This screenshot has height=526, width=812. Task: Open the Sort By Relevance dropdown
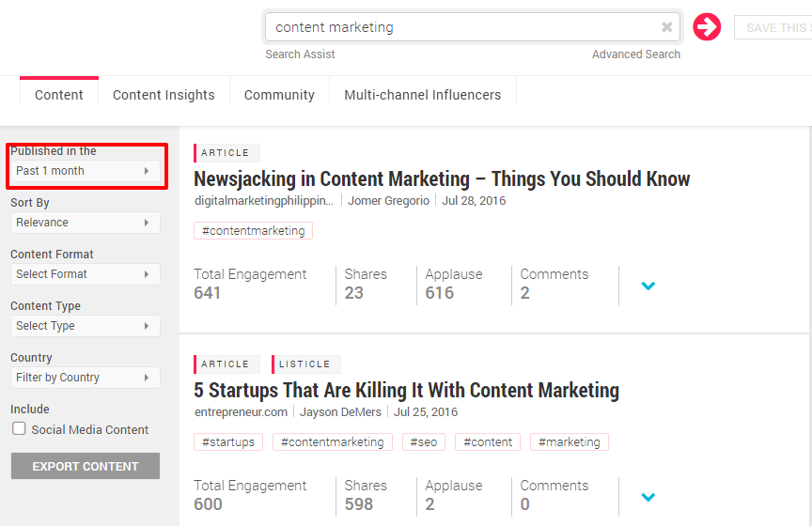coord(86,223)
